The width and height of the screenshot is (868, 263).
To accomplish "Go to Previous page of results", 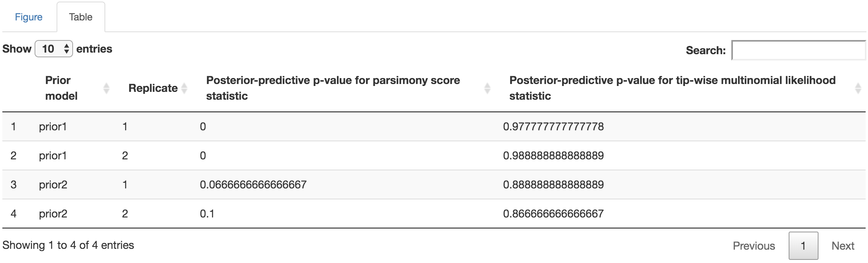I will pos(754,246).
